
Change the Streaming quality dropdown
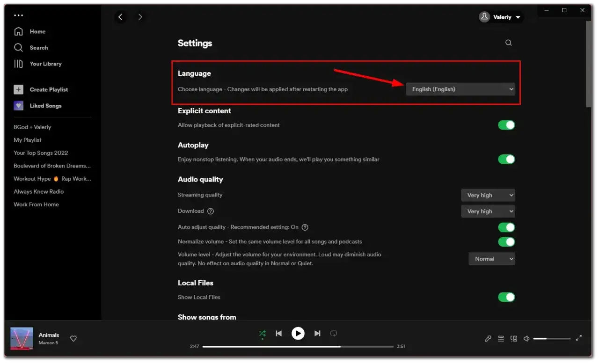488,195
